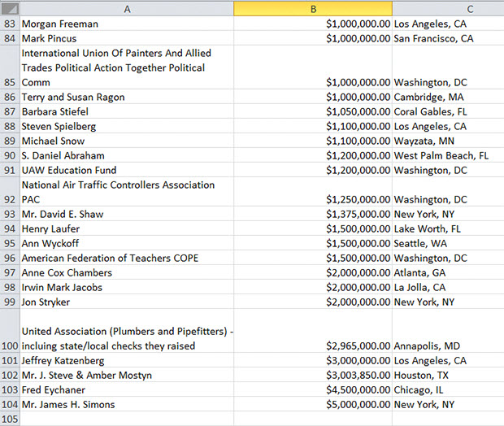Click the Wayzata, MN cell
The width and height of the screenshot is (504, 426).
[447, 141]
